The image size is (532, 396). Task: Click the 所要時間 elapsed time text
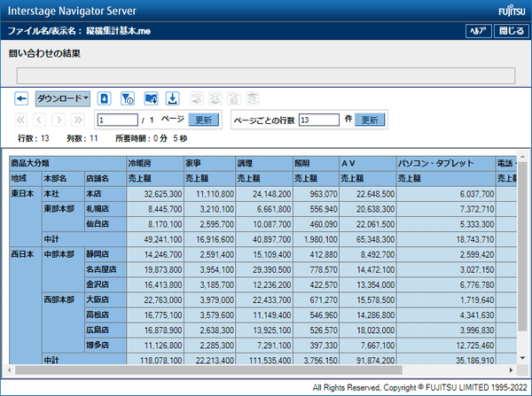(x=152, y=138)
